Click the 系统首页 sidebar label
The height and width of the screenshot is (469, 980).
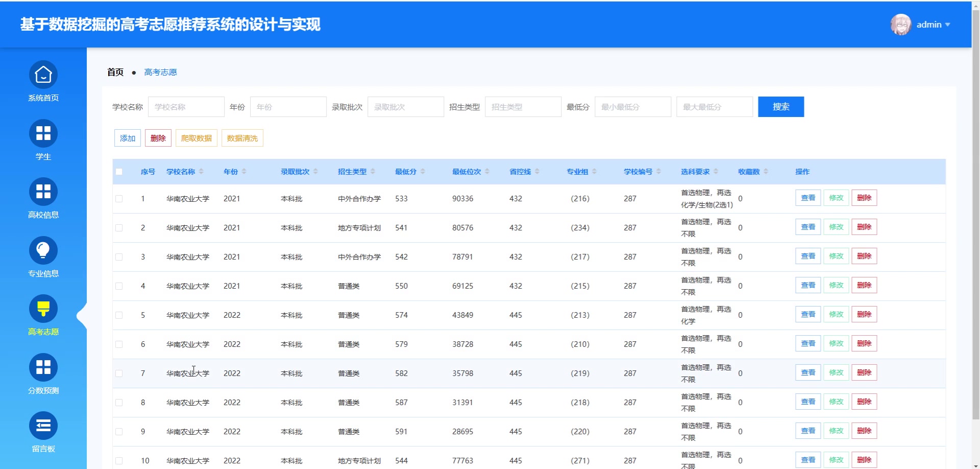pyautogui.click(x=43, y=98)
